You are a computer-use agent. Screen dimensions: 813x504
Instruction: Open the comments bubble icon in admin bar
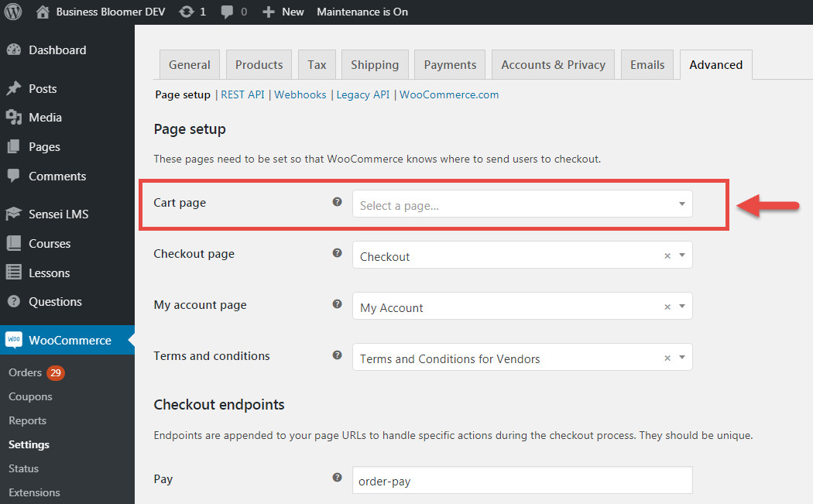(227, 12)
